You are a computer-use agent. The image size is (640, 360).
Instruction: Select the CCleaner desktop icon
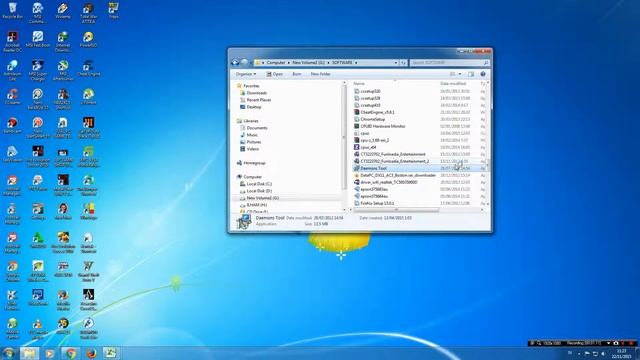tap(12, 97)
